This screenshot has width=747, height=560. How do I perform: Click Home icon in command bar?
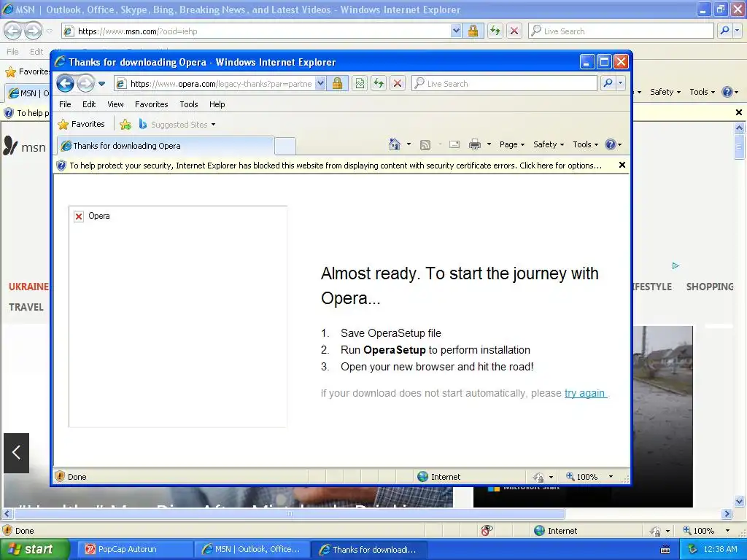(395, 144)
